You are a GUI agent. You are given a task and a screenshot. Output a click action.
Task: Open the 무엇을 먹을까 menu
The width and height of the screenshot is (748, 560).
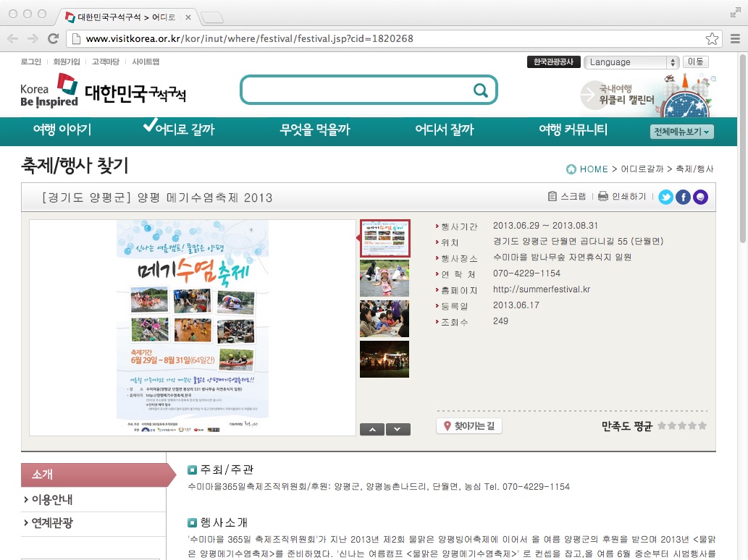tap(315, 130)
